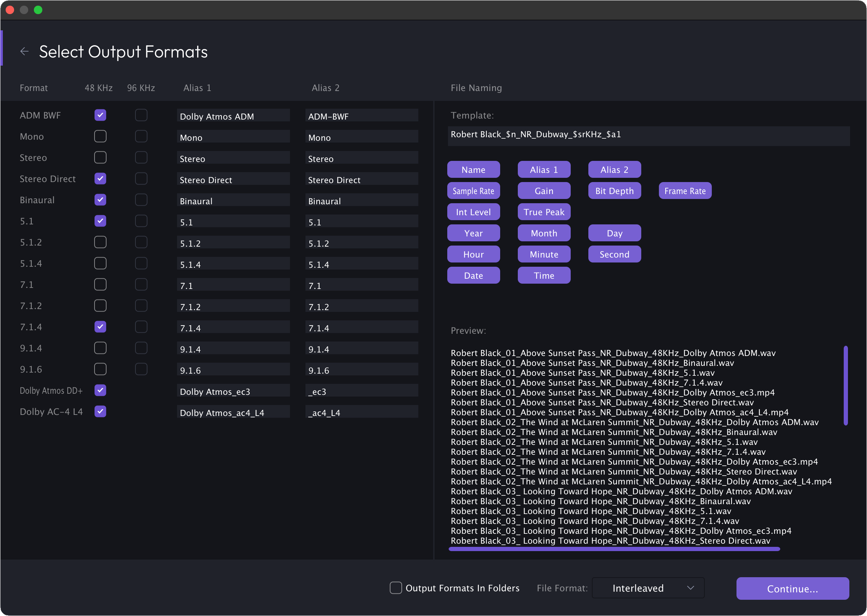Insert the Time token
This screenshot has height=616, width=867.
[x=544, y=276]
